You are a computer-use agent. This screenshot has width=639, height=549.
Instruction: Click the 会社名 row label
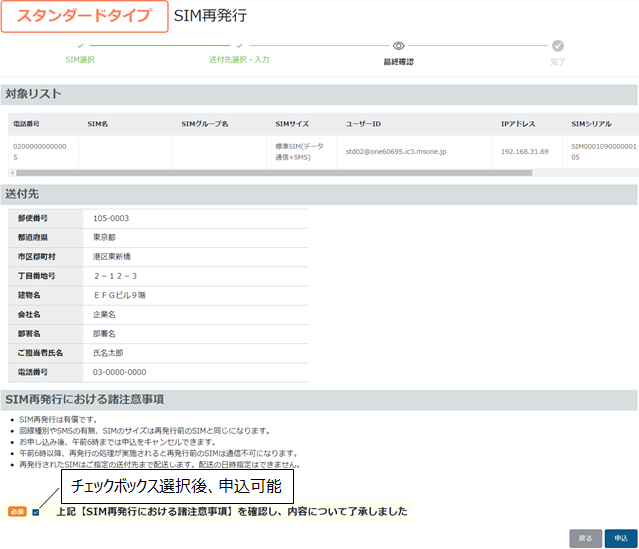(29, 315)
